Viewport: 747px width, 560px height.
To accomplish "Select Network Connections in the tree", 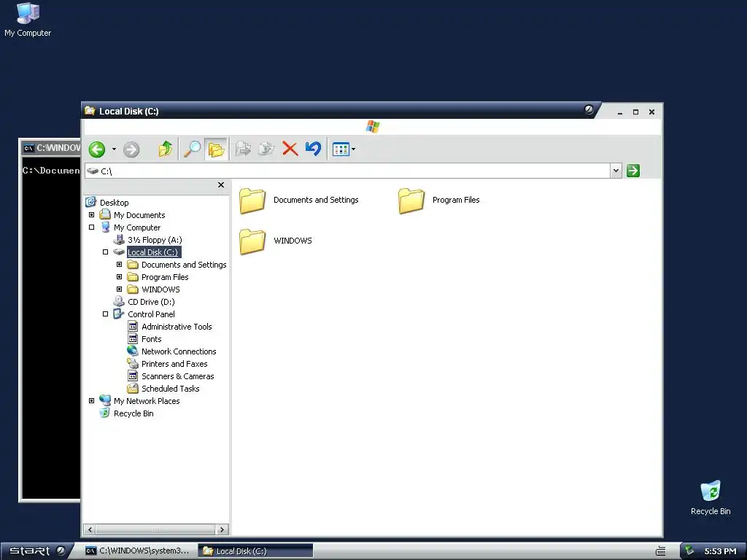I will click(x=179, y=351).
